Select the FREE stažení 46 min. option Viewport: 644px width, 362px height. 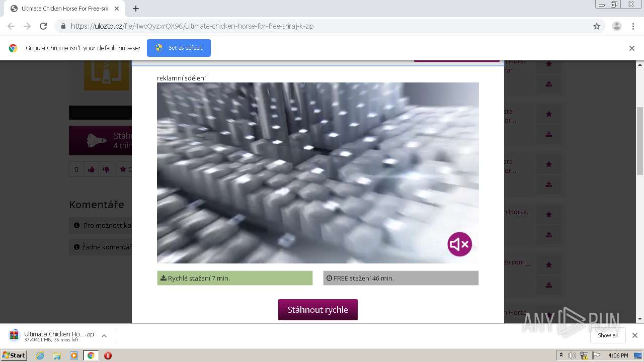[401, 278]
